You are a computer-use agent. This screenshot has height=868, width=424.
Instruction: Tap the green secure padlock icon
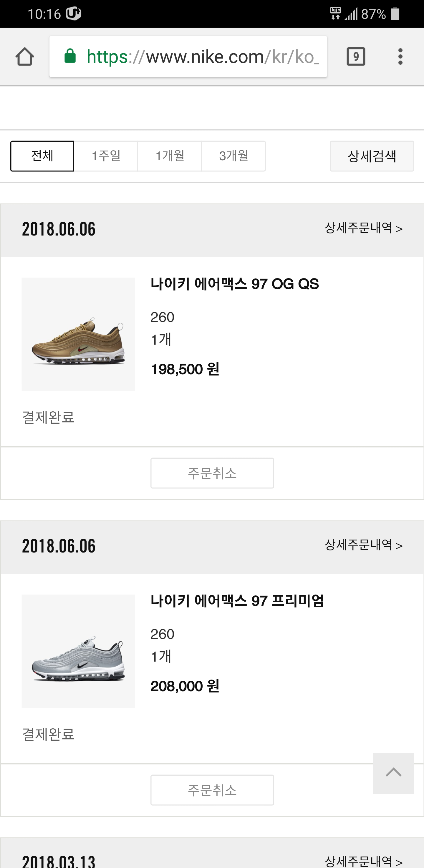coord(70,56)
